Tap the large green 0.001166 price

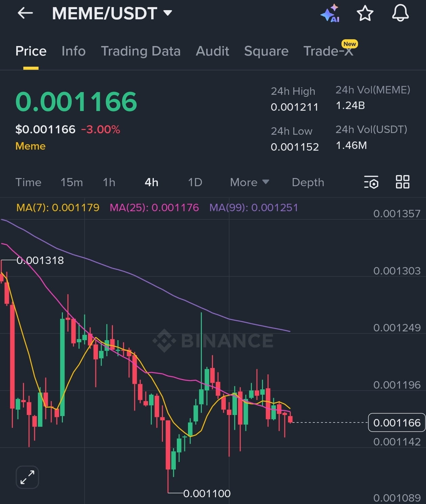[76, 102]
